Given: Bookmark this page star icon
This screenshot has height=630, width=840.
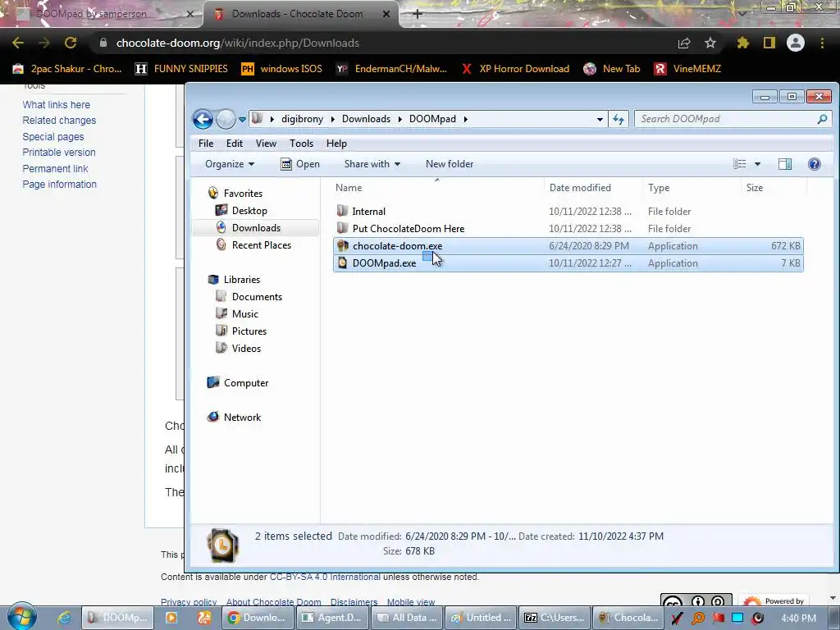Looking at the screenshot, I should click(x=710, y=43).
